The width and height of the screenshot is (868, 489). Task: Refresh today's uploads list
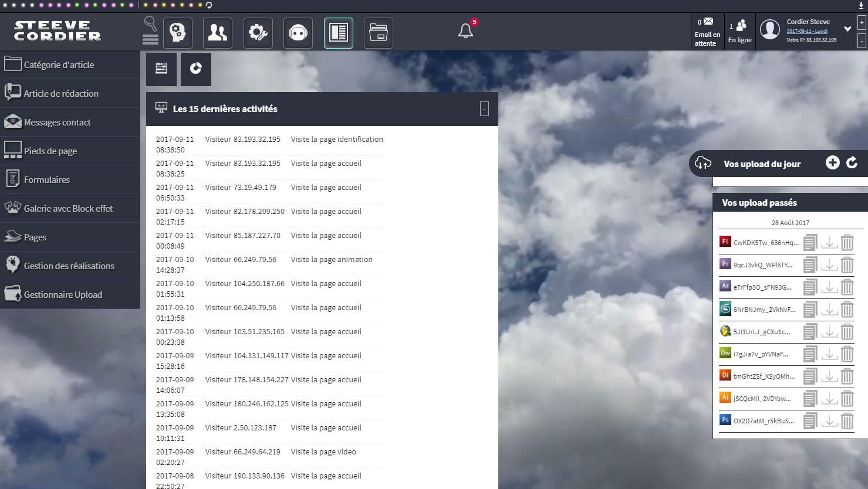click(852, 163)
